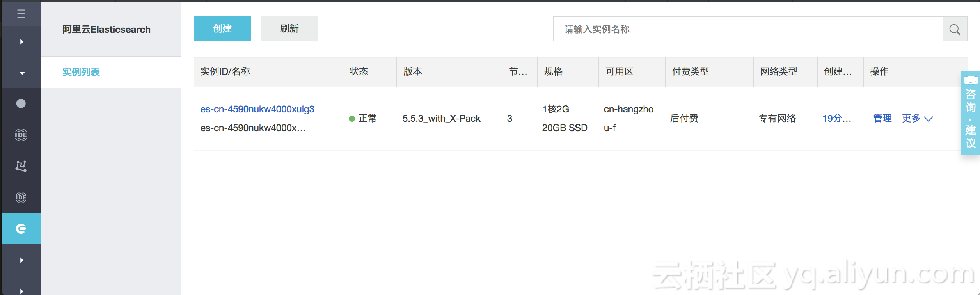
Task: Click the 刷新 button
Action: (x=289, y=29)
